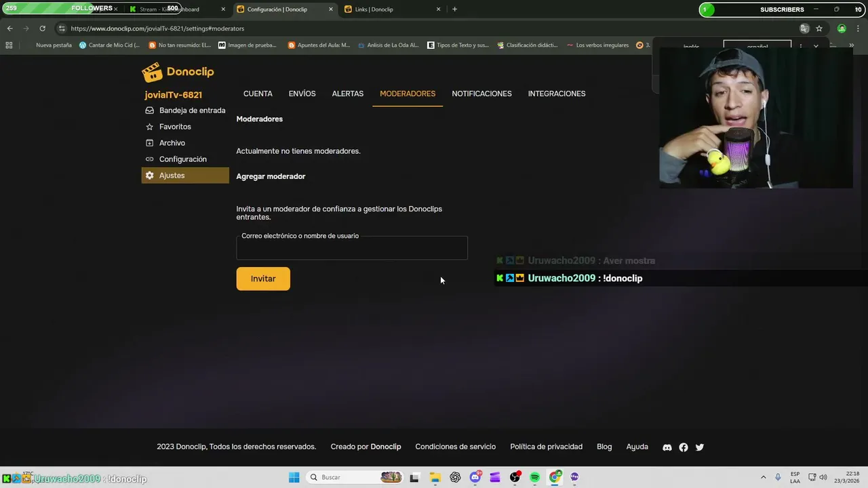This screenshot has width=868, height=488.
Task: Click the Bandeja de entrada inbox icon
Action: 150,110
